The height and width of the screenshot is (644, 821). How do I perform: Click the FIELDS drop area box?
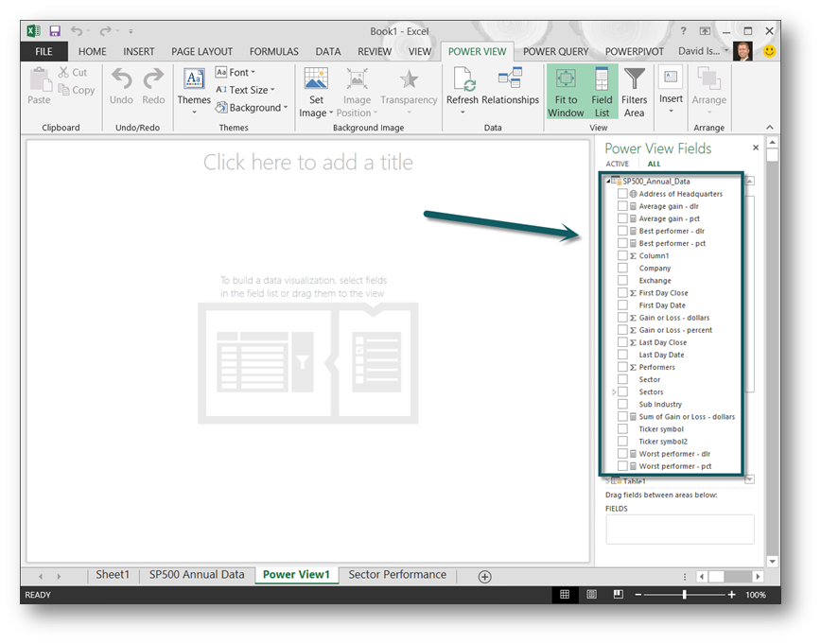pyautogui.click(x=680, y=530)
